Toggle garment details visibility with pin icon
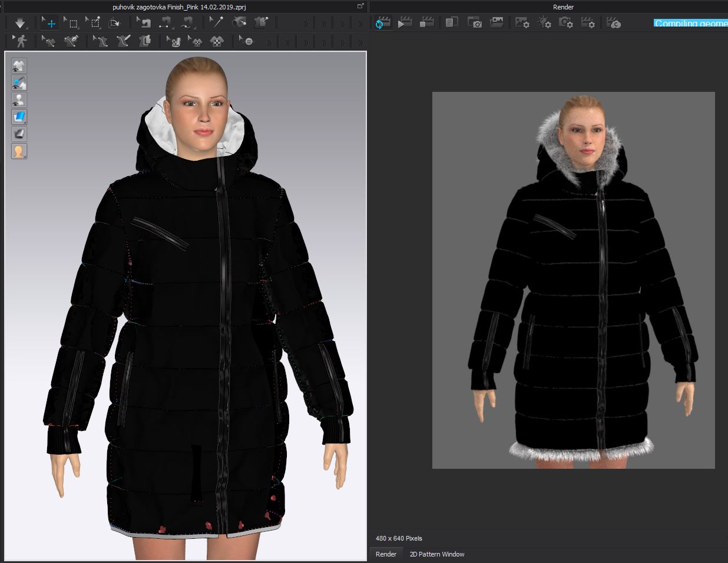728x563 pixels. coord(19,82)
